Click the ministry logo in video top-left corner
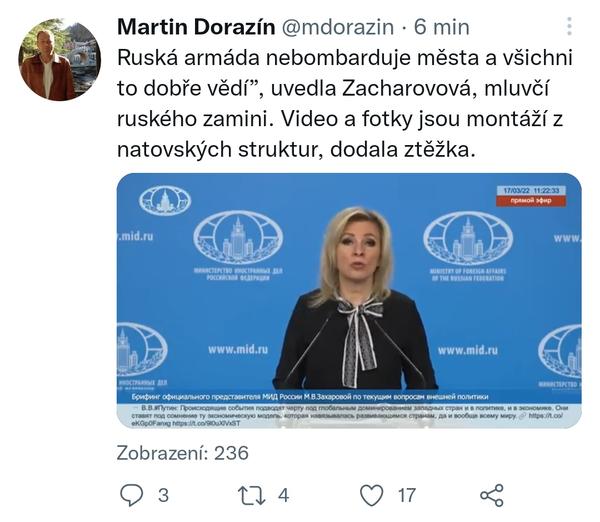600x522 pixels. tap(165, 200)
